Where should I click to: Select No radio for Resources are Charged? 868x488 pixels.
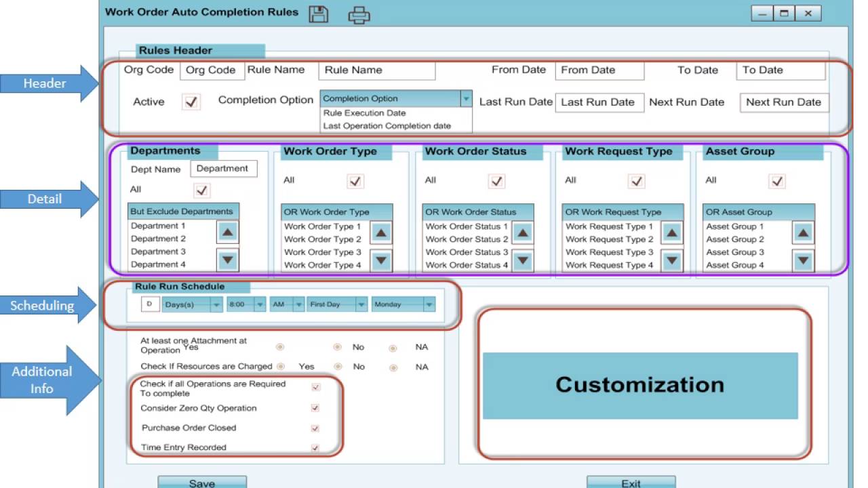click(x=337, y=367)
